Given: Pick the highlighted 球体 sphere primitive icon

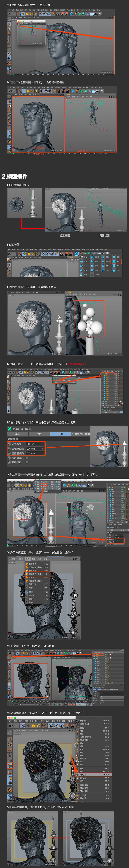Looking at the screenshot, I should 114,262.
